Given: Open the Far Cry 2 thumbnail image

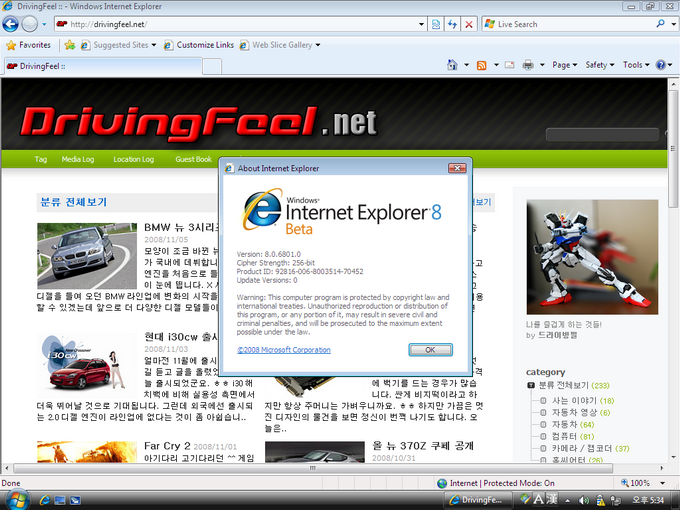Looking at the screenshot, I should tap(87, 452).
